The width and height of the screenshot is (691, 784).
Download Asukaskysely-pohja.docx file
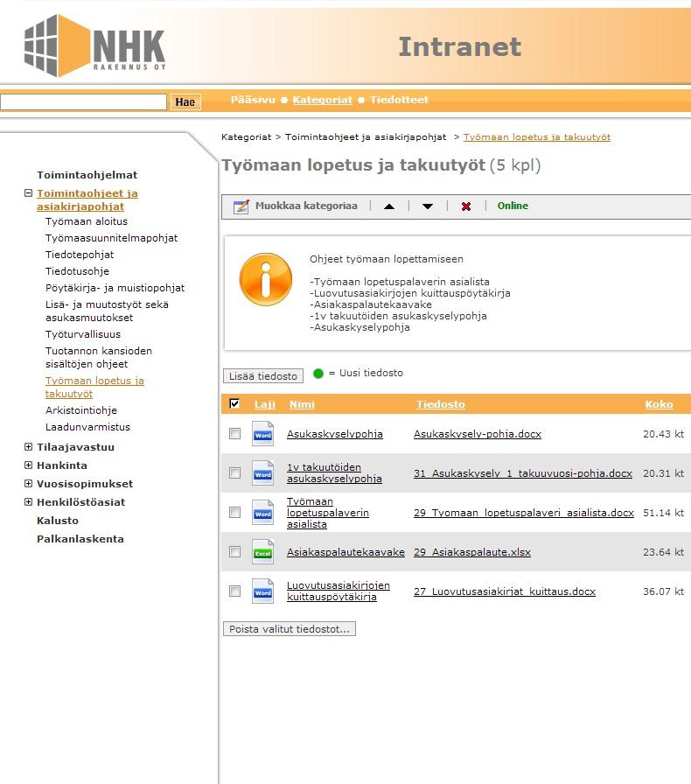(478, 434)
